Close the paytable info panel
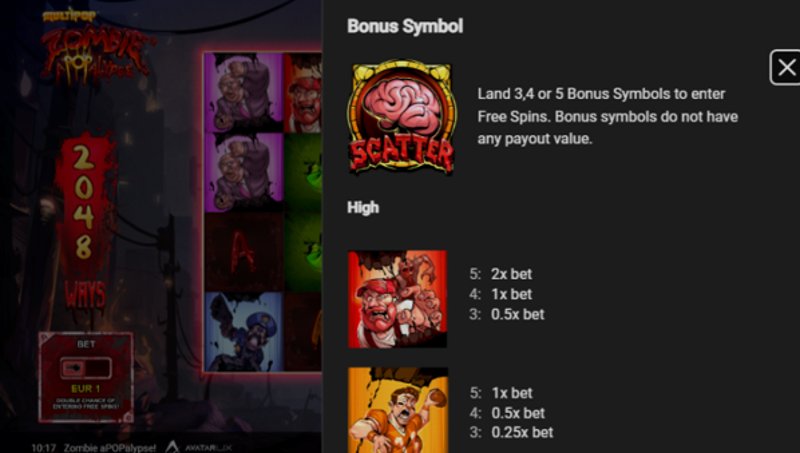 (786, 67)
